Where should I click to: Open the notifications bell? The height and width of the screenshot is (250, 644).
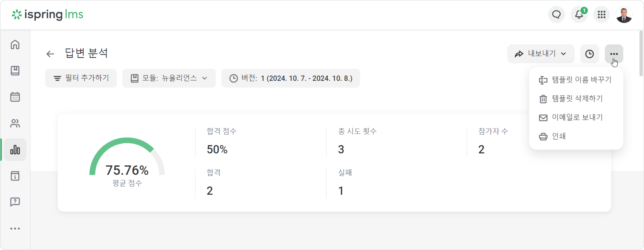coord(579,14)
